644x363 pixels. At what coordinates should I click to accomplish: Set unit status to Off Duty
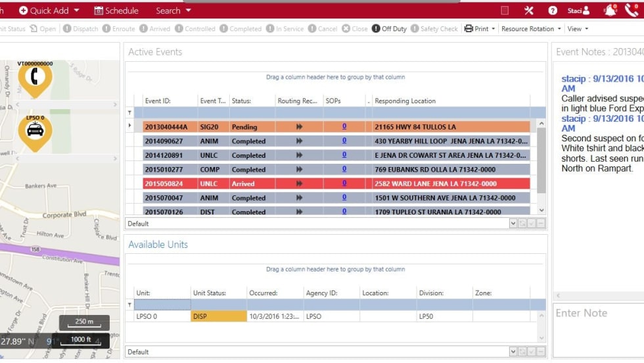point(389,29)
